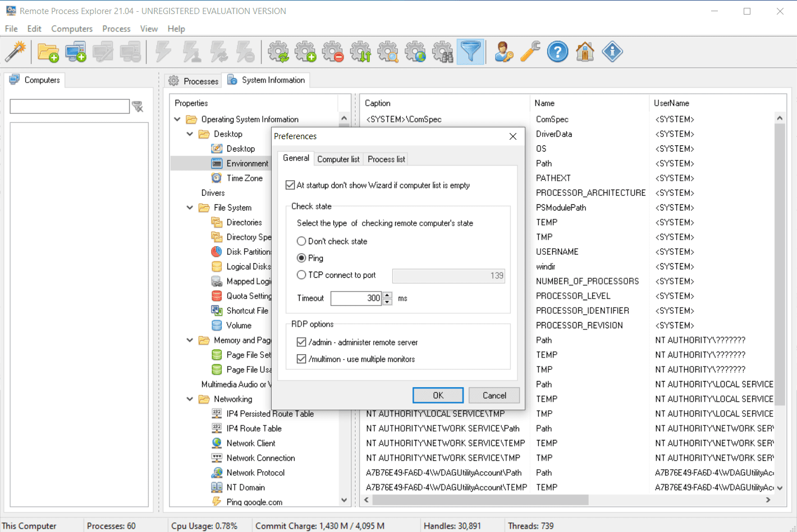Open the Help menu
This screenshot has height=532, width=797.
point(176,29)
